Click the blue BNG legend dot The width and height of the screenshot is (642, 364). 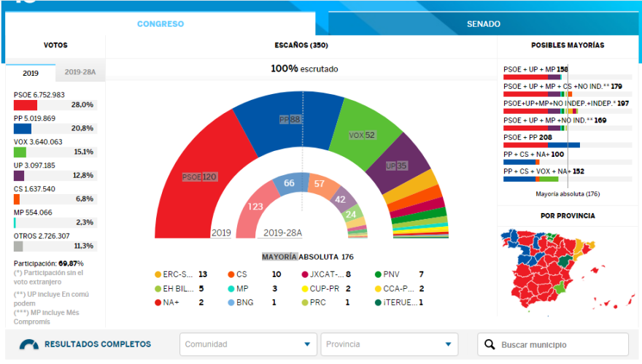click(231, 302)
